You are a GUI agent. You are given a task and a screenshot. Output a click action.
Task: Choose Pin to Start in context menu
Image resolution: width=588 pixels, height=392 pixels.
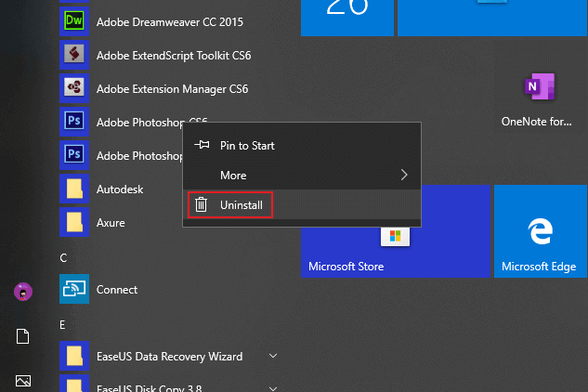[302, 145]
